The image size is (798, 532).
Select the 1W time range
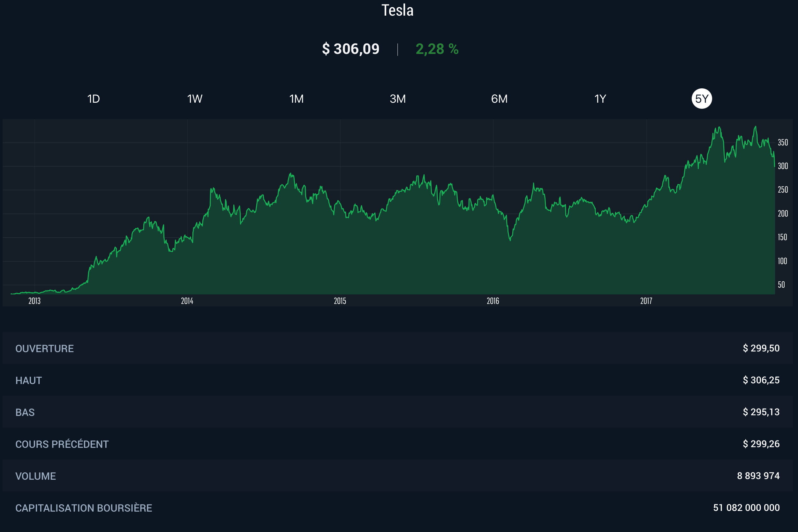[x=195, y=99]
